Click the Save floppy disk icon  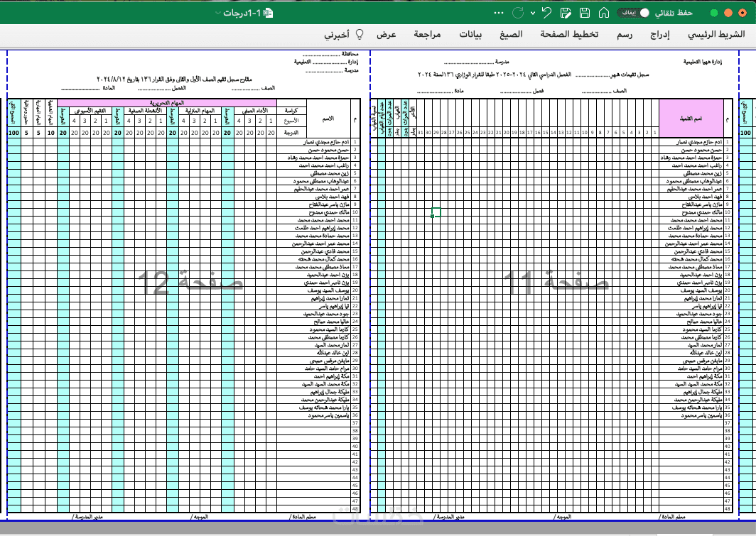(x=585, y=13)
